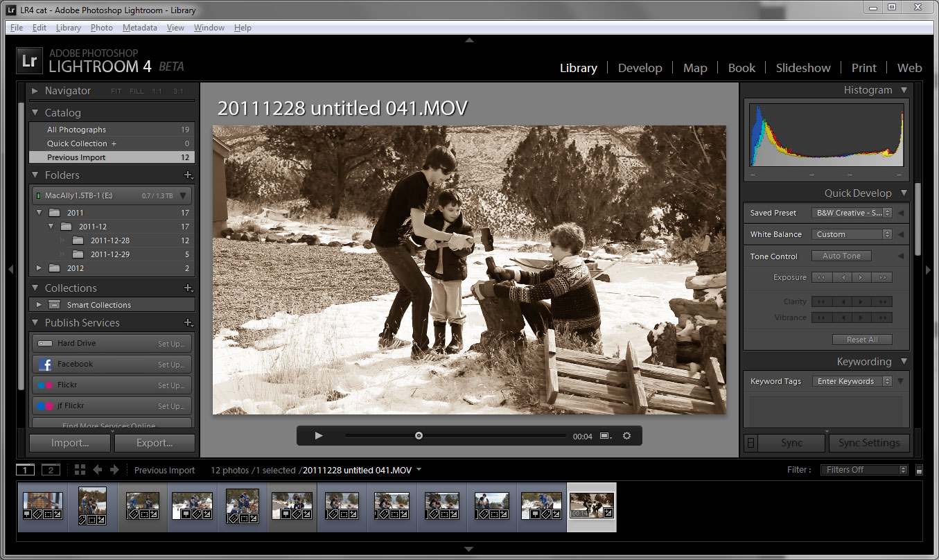
Task: Open the White Balance dropdown
Action: (x=852, y=234)
